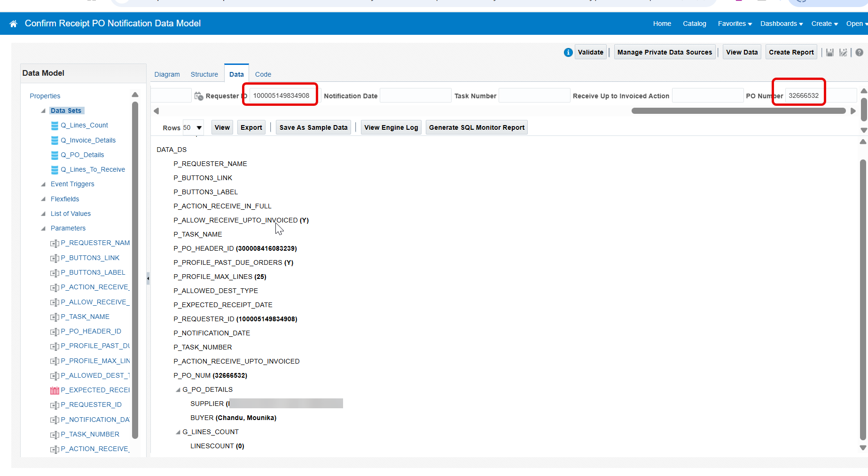The image size is (868, 476).
Task: Click the calendar icon for P_EXPECTED_RECEI parameter
Action: click(x=55, y=390)
